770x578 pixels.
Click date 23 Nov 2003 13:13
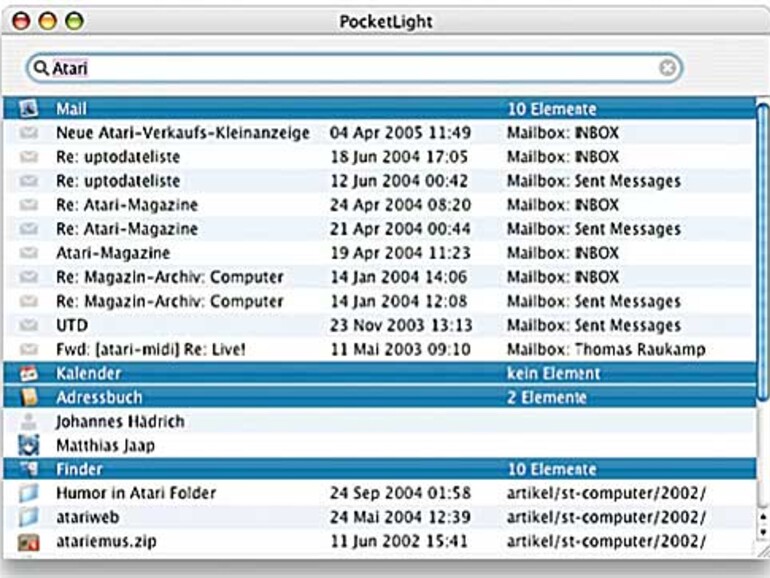click(x=401, y=325)
